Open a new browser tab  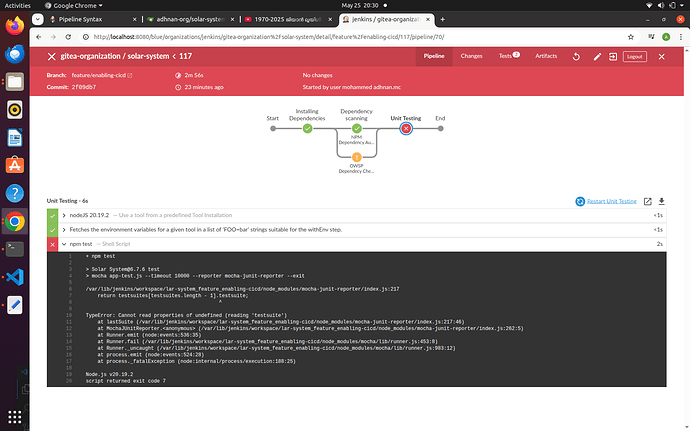pyautogui.click(x=442, y=19)
